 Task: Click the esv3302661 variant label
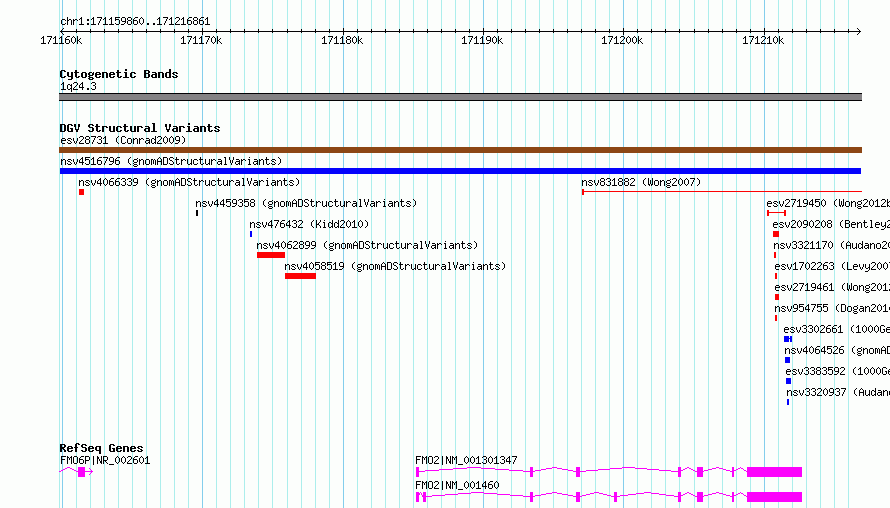click(837, 329)
